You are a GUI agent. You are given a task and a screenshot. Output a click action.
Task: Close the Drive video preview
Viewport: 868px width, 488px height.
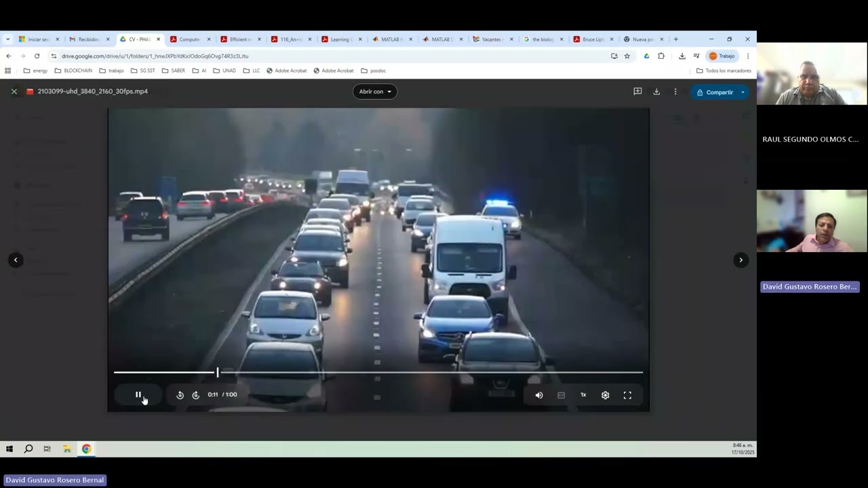(x=14, y=91)
